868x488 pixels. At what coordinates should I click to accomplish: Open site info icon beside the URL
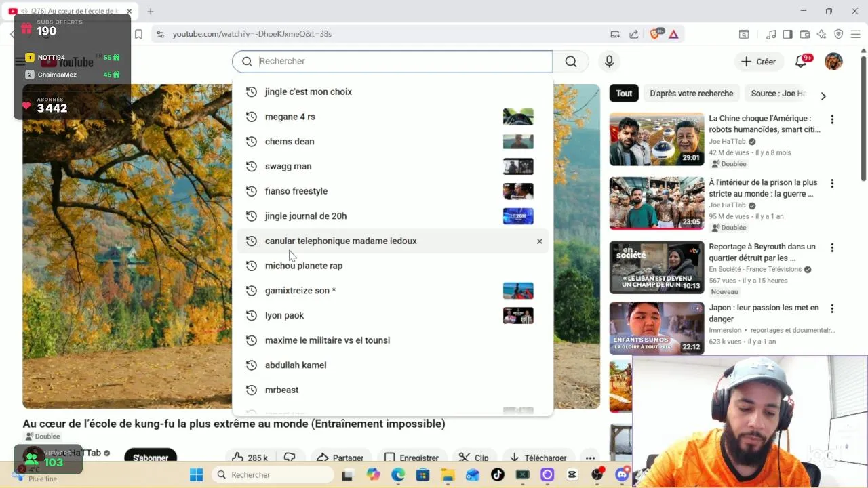tap(160, 34)
